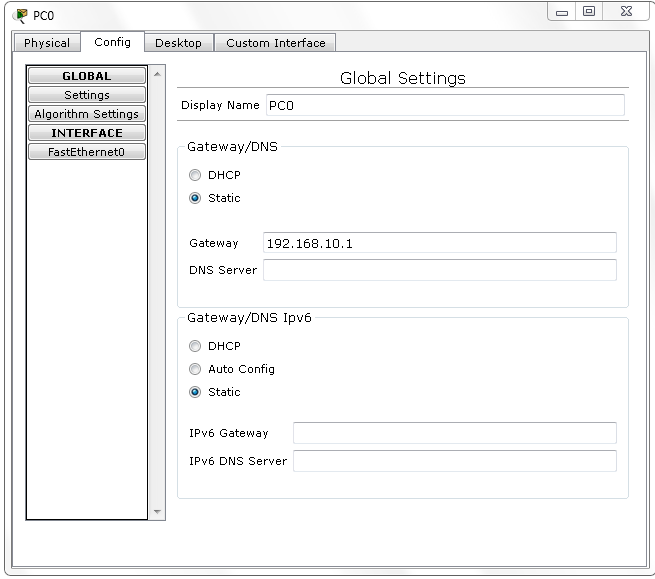Open the Settings sidebar button
Screen dimensions: 655x579
coord(87,95)
